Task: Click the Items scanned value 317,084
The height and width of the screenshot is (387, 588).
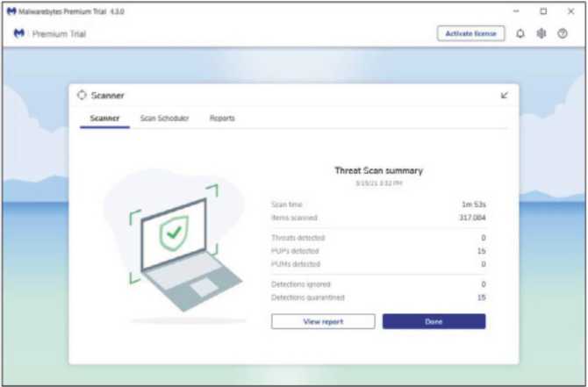Action: coord(472,218)
